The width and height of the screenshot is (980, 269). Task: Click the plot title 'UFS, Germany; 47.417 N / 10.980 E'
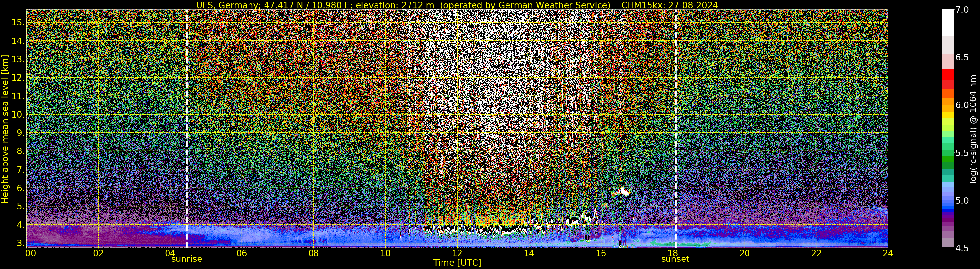coord(274,5)
